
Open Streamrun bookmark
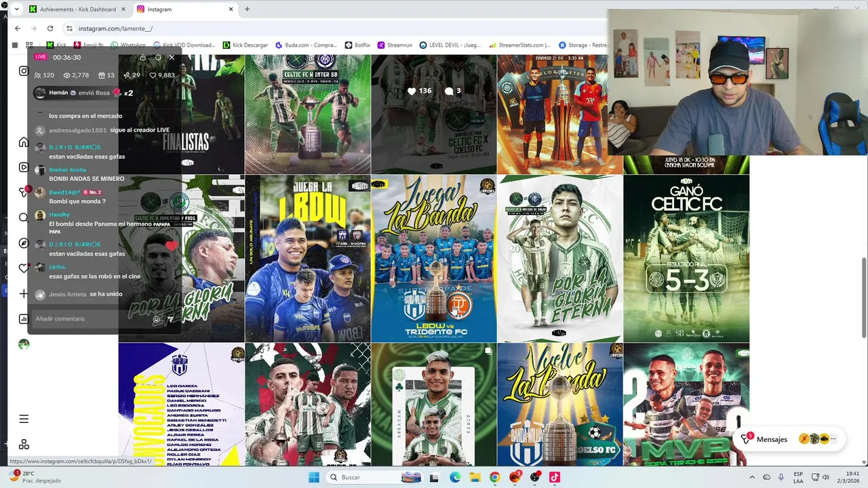tap(395, 45)
